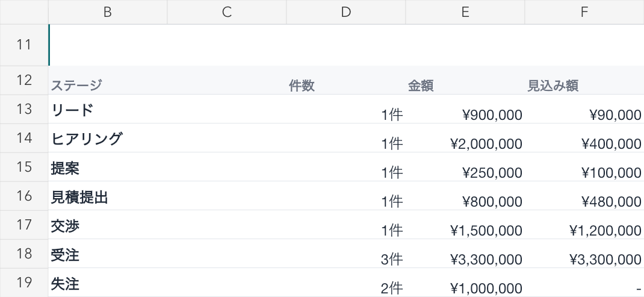
Task: Select row 11 header
Action: click(24, 45)
